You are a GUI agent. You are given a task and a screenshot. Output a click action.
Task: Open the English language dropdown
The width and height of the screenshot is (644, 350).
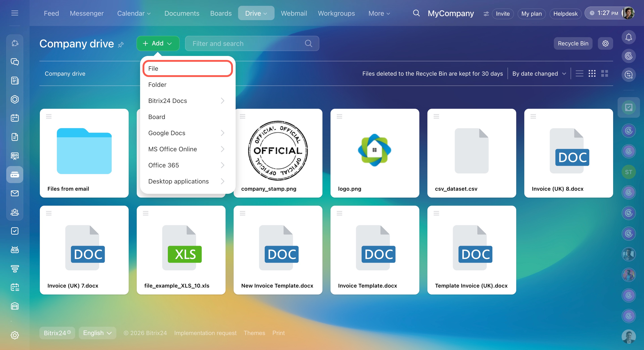(x=97, y=333)
